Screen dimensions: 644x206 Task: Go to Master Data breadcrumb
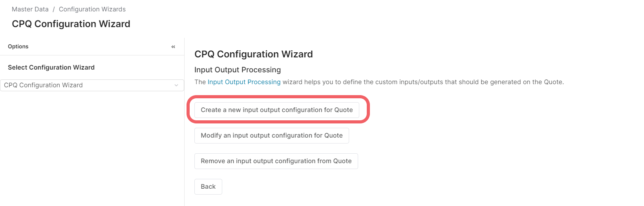pyautogui.click(x=30, y=9)
